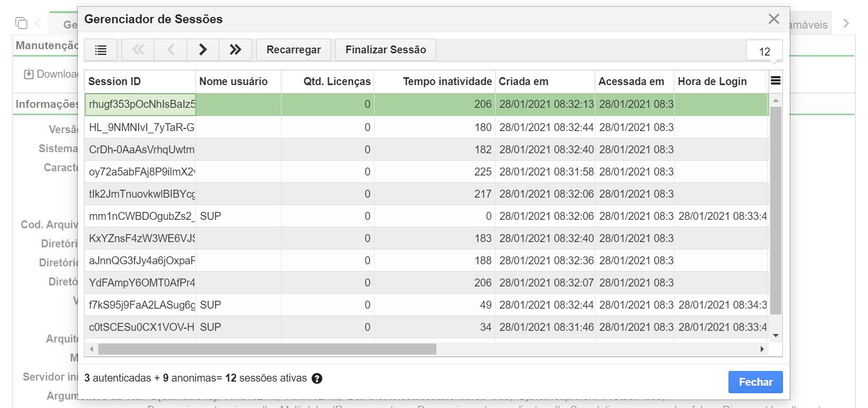Select session YdFAmpY6OMT0AfPr4 row
This screenshot has width=868, height=408.
pos(426,283)
